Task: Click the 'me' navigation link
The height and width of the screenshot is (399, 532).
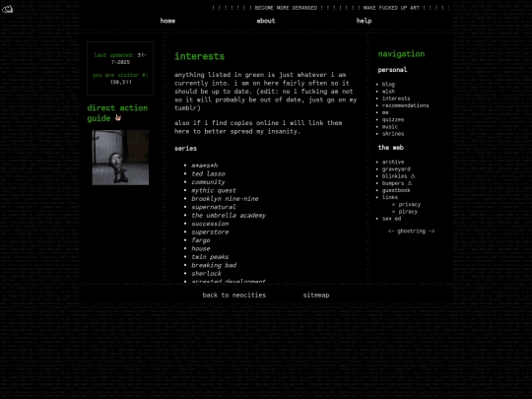Action: tap(385, 112)
